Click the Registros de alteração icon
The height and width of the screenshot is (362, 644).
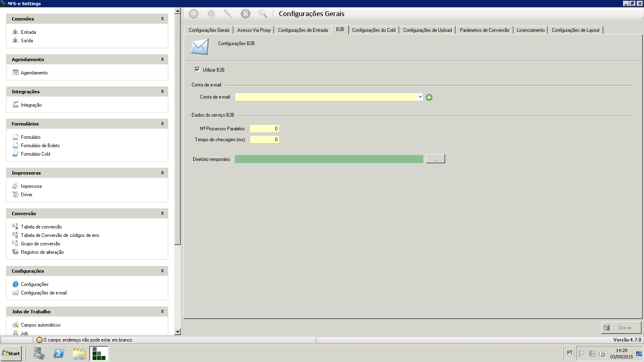15,252
